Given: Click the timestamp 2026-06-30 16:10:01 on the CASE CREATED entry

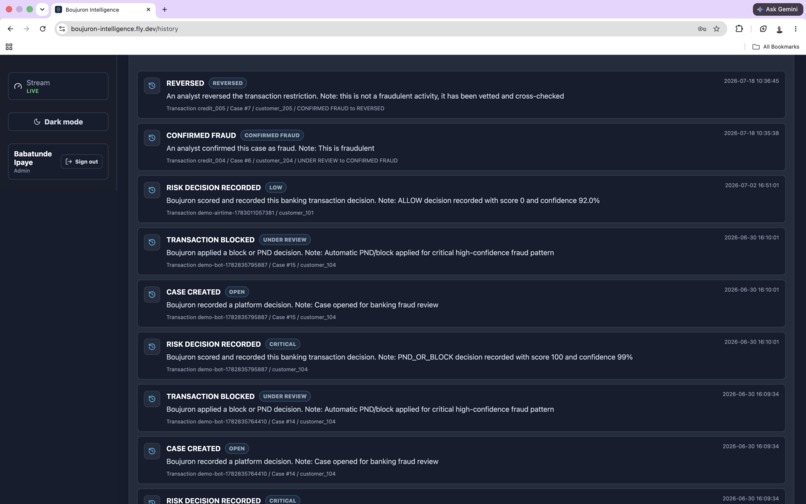Looking at the screenshot, I should click(x=752, y=290).
